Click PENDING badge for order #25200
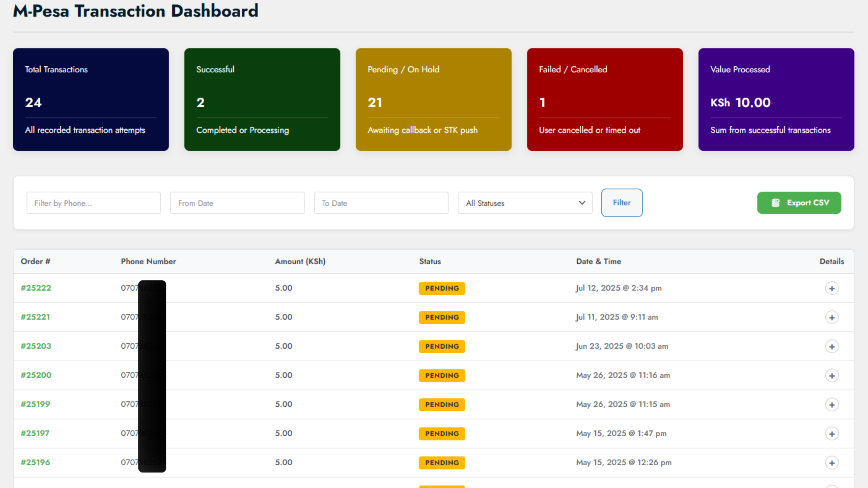This screenshot has height=488, width=868. 442,375
